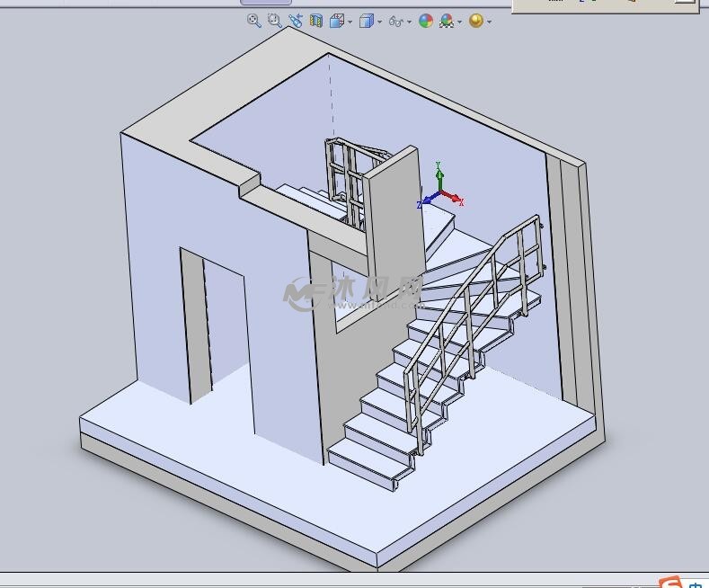Screen dimensions: 709x588
Task: Activate the Section View tool
Action: pyautogui.click(x=316, y=21)
